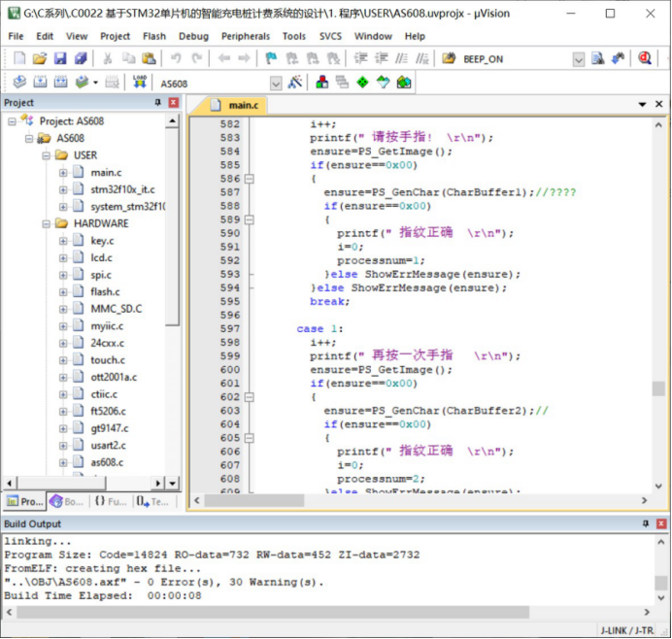Click the Cut scissors icon
This screenshot has height=639, width=672.
coord(108,58)
